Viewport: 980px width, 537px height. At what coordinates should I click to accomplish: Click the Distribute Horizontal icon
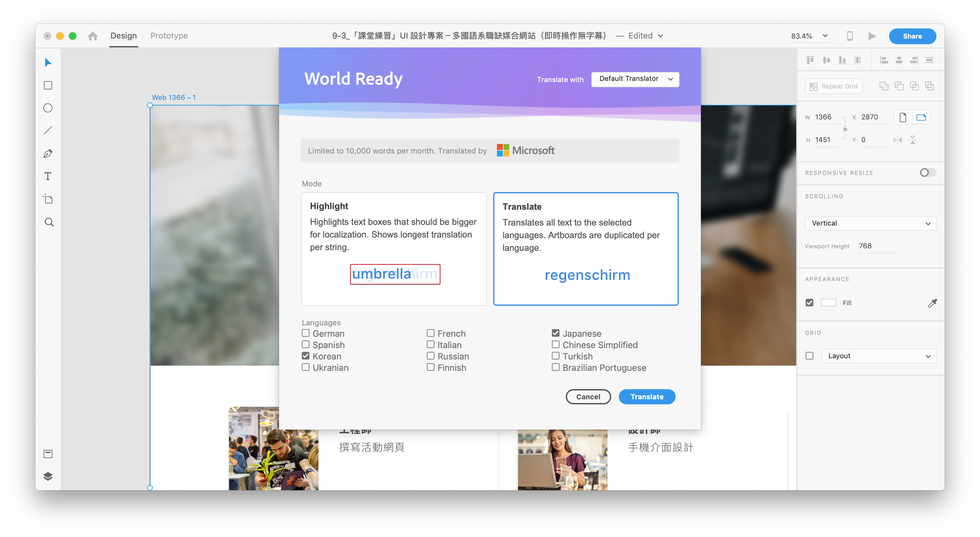857,60
